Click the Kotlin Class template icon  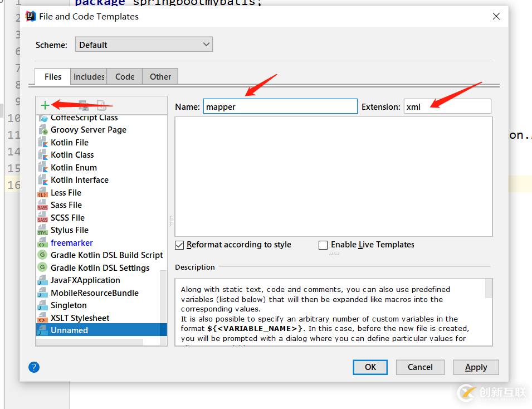43,155
